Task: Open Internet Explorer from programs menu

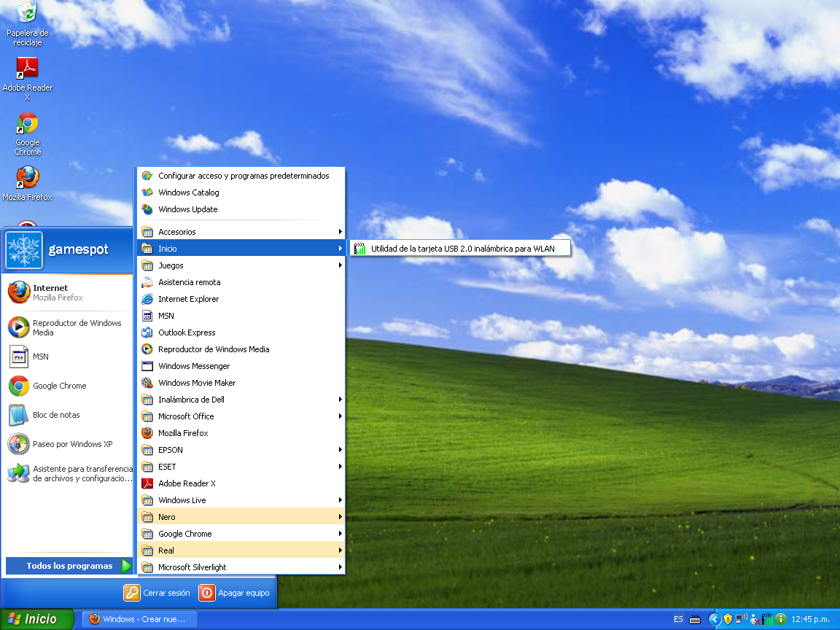Action: click(x=188, y=299)
